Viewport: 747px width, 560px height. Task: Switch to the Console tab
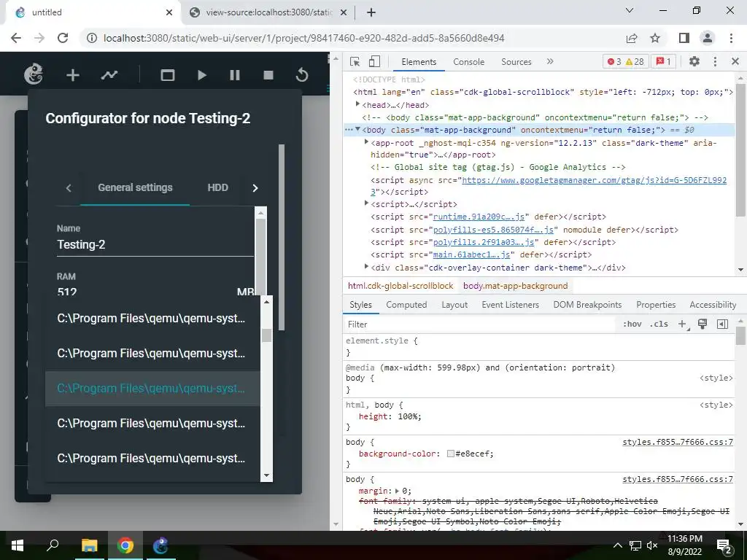point(469,62)
